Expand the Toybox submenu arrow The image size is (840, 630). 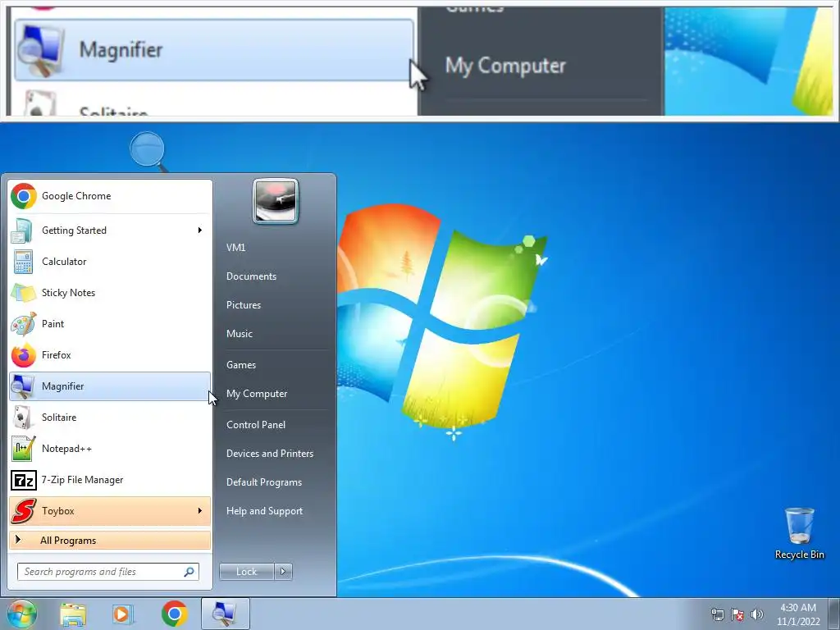(200, 511)
